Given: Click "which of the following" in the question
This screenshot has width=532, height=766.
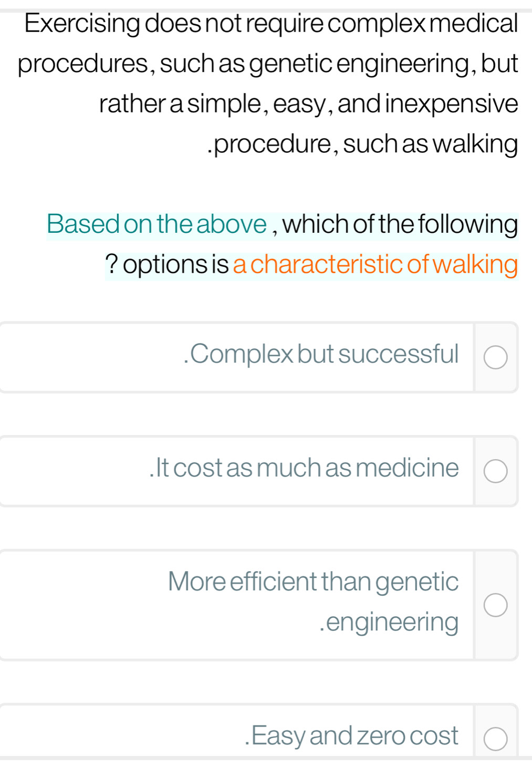Looking at the screenshot, I should [400, 224].
